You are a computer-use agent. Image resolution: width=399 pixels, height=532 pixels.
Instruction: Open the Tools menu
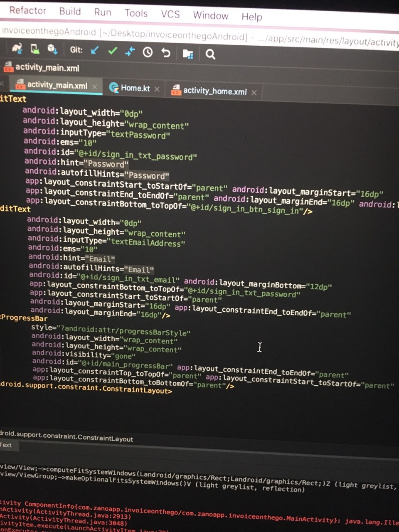click(x=136, y=13)
